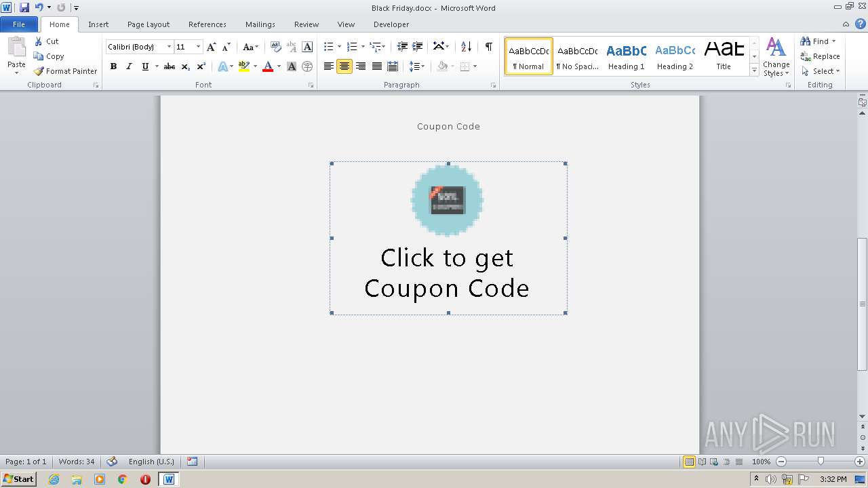
Task: Align text left
Action: click(329, 66)
